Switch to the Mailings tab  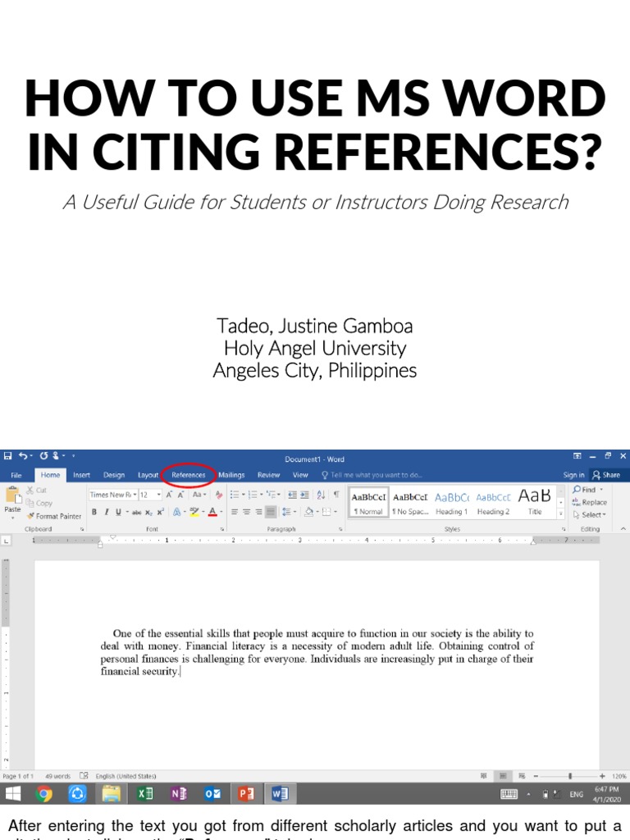click(231, 475)
